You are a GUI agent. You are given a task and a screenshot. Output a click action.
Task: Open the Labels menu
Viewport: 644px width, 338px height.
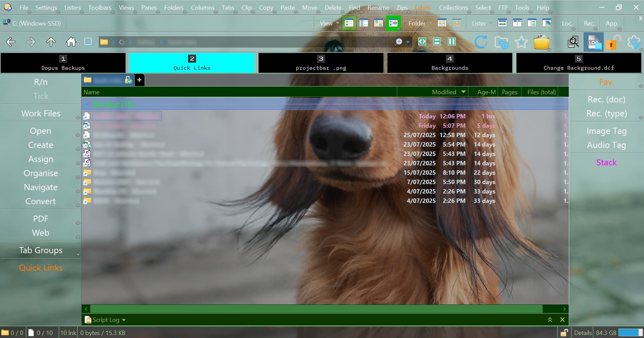(x=423, y=7)
